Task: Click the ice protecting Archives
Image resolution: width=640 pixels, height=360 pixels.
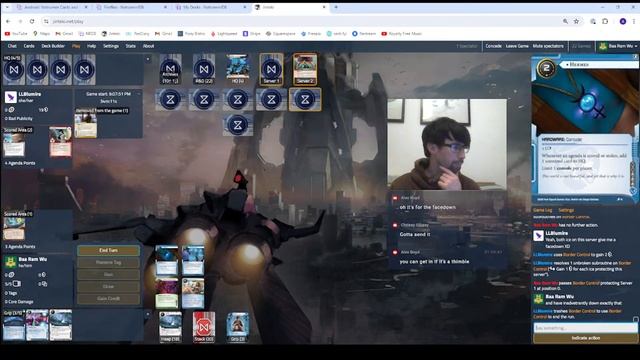Action: click(170, 99)
